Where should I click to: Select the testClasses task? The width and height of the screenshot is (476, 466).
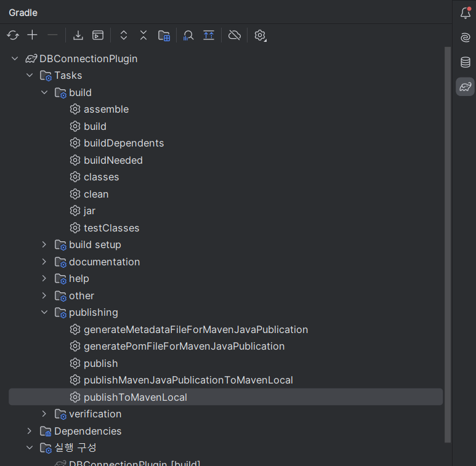(x=111, y=228)
